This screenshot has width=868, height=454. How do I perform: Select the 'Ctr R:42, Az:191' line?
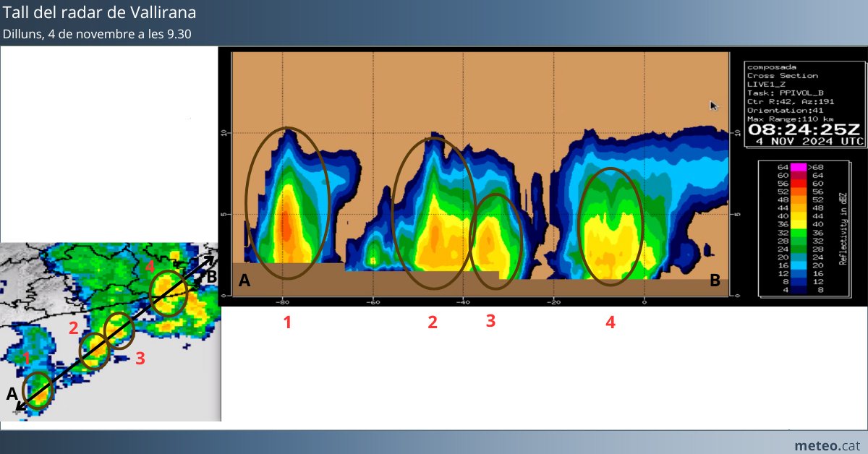tap(791, 102)
